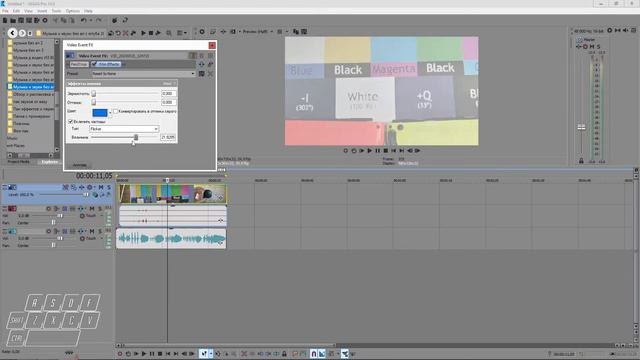The image size is (640, 360).
Task: Mute the first audio track
Action: click(x=91, y=209)
